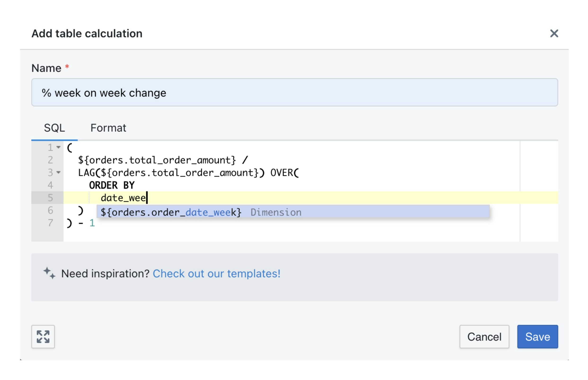Click line number 2 in the gutter
Screen dimensions: 588x380
coord(50,160)
